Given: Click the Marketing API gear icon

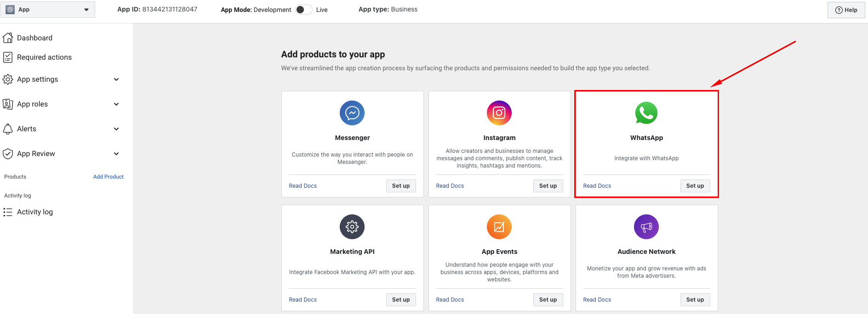Looking at the screenshot, I should [352, 227].
